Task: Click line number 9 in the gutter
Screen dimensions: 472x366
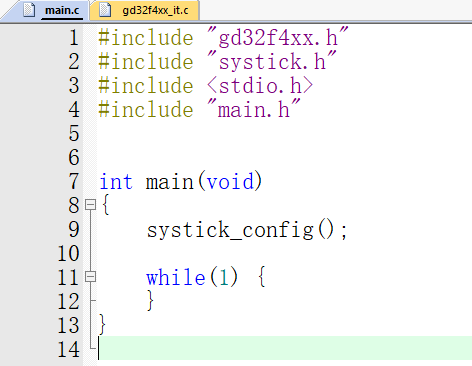Action: (x=74, y=229)
